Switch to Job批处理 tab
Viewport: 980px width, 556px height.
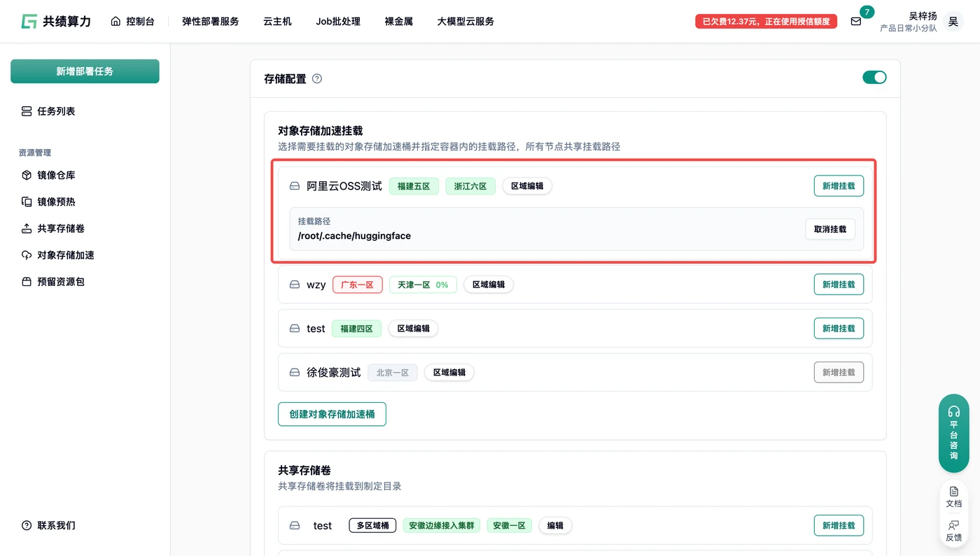[338, 22]
